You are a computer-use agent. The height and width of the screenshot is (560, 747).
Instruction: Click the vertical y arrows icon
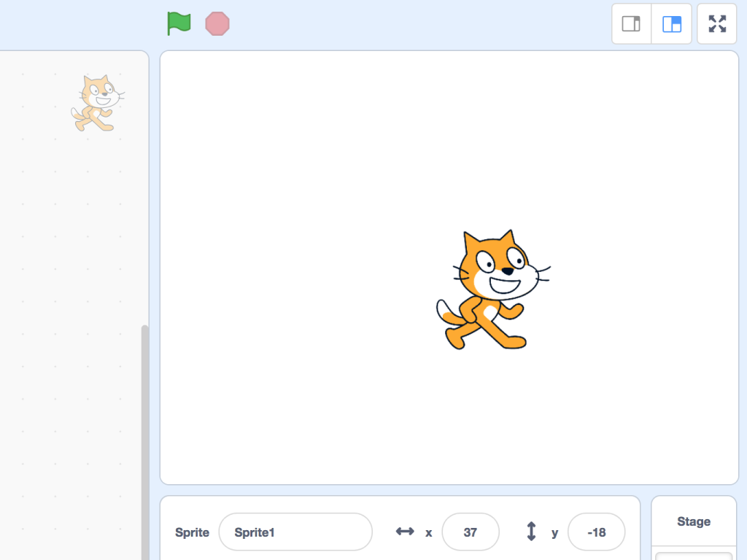(x=531, y=532)
